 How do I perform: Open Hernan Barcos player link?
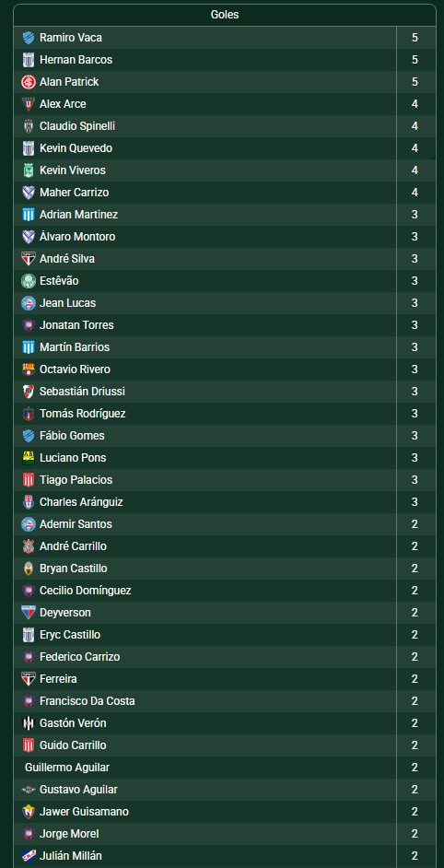(x=76, y=60)
